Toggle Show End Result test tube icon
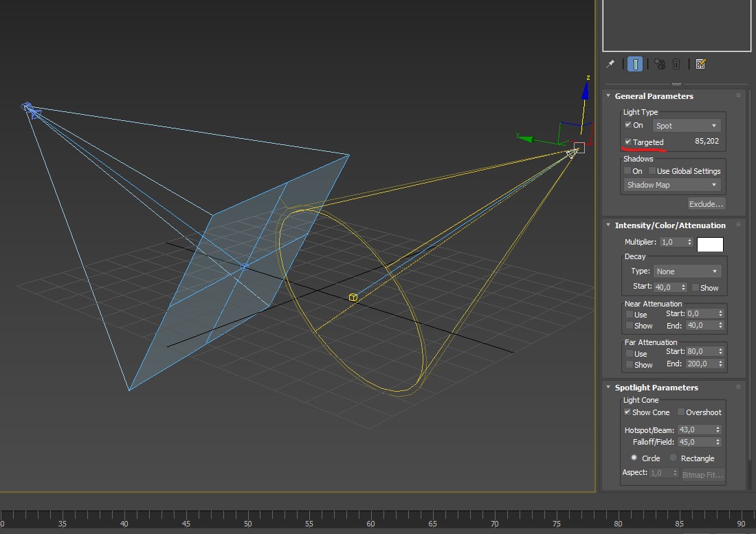The image size is (756, 534). coord(635,64)
